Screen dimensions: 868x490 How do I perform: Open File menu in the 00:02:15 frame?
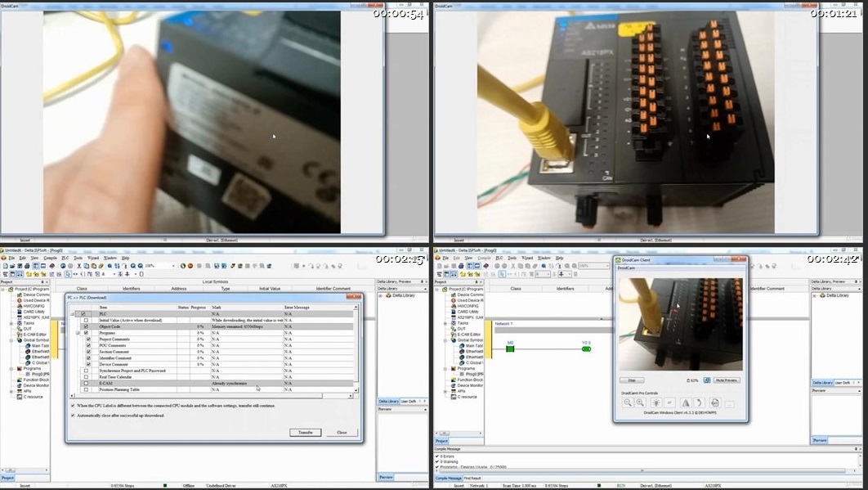click(11, 258)
